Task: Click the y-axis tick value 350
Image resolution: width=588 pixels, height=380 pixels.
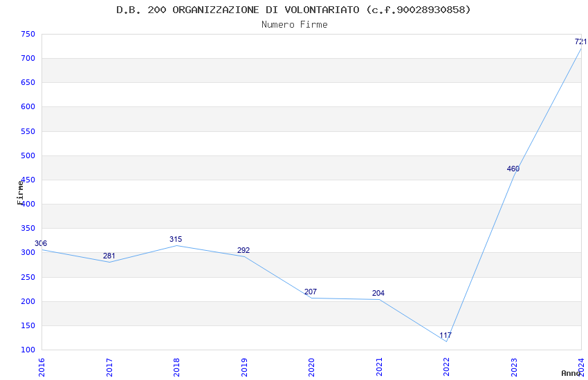Action: point(28,229)
